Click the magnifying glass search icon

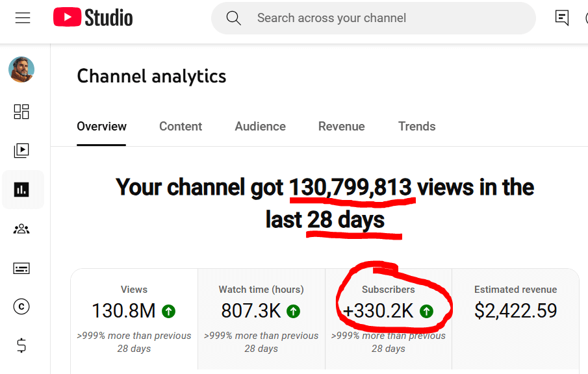234,18
